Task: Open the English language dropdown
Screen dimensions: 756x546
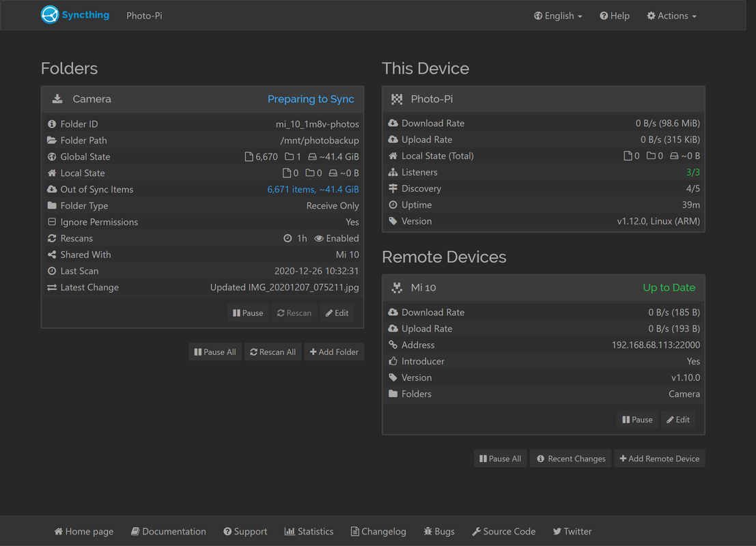Action: [x=558, y=16]
